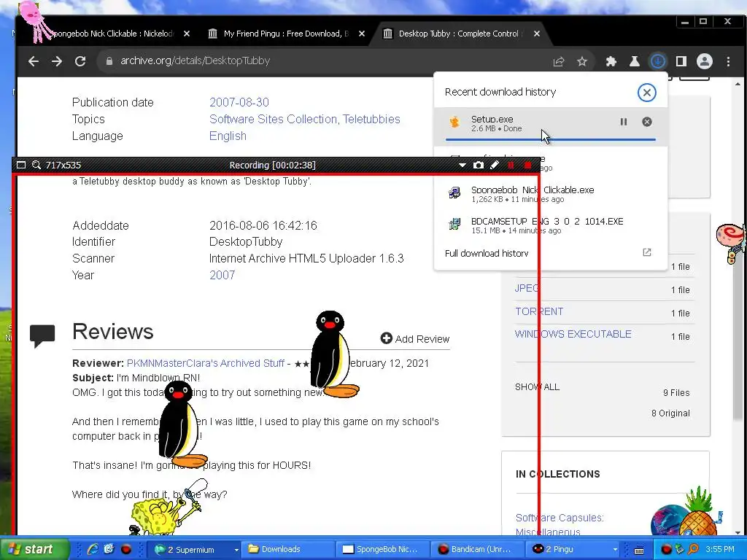Click the Pingu penguin by the Reviews heading

coord(333,354)
